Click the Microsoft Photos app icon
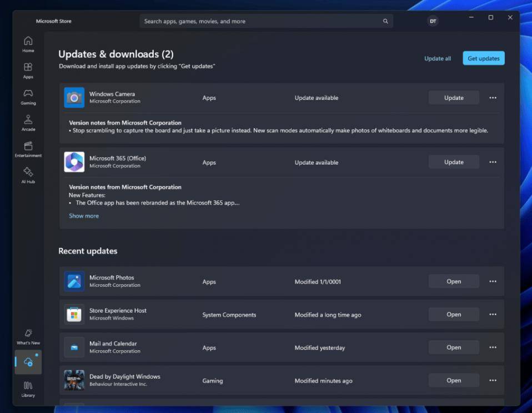 tap(74, 281)
